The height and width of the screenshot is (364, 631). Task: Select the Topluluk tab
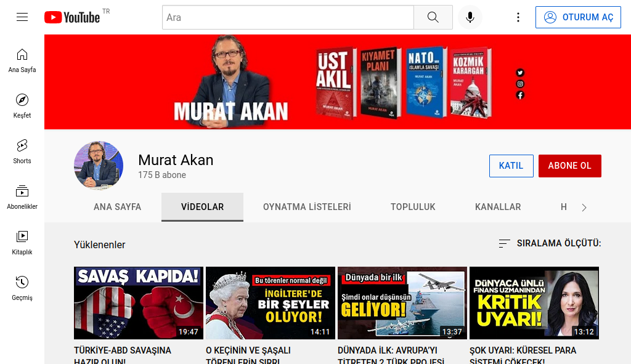point(413,207)
